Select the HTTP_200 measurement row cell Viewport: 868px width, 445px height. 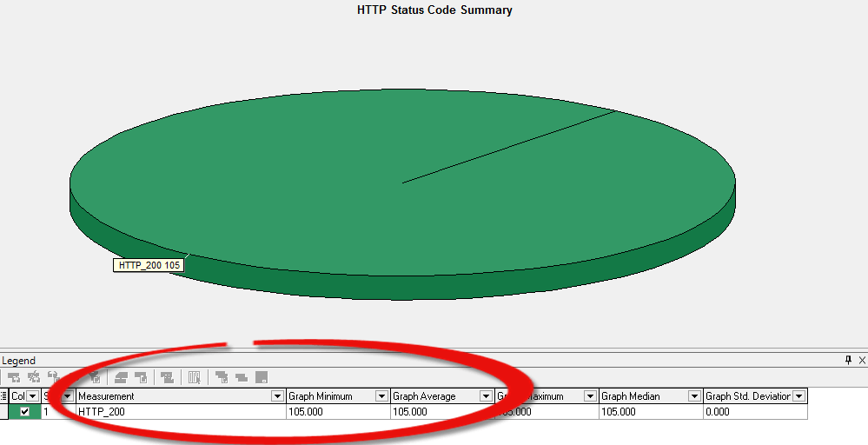(174, 412)
